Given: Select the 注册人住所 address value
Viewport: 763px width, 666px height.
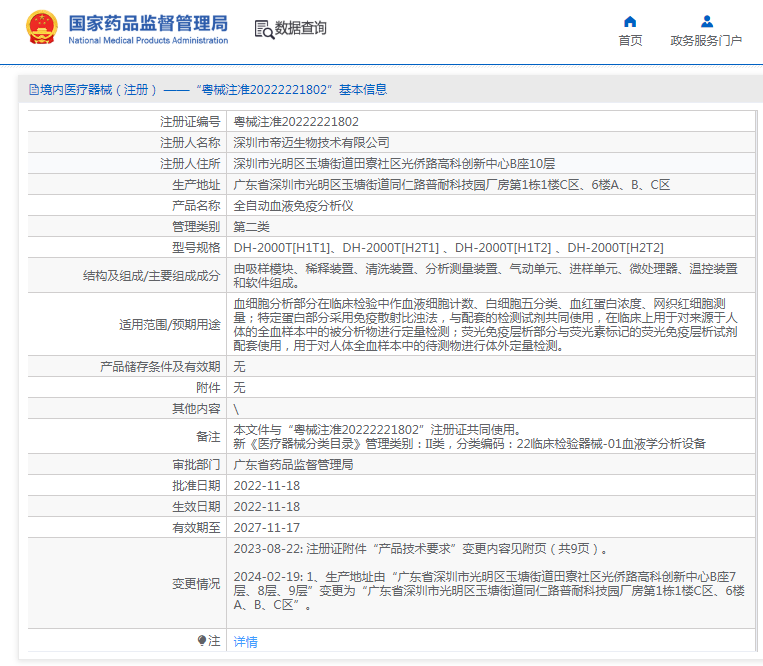Looking at the screenshot, I should 394,163.
